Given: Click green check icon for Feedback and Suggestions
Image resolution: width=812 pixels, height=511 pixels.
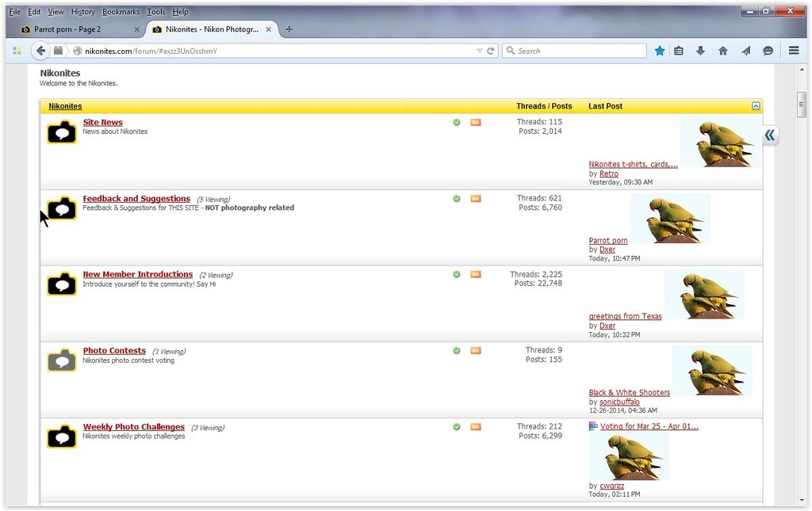Looking at the screenshot, I should [457, 198].
